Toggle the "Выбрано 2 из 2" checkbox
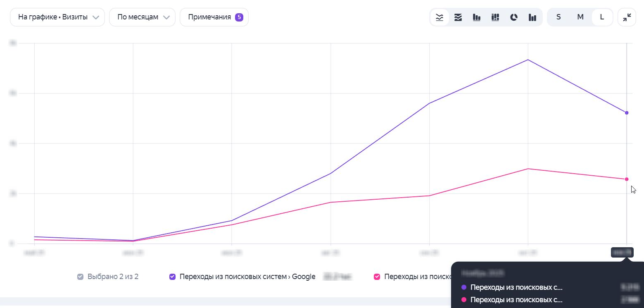The image size is (644, 308). [x=81, y=277]
